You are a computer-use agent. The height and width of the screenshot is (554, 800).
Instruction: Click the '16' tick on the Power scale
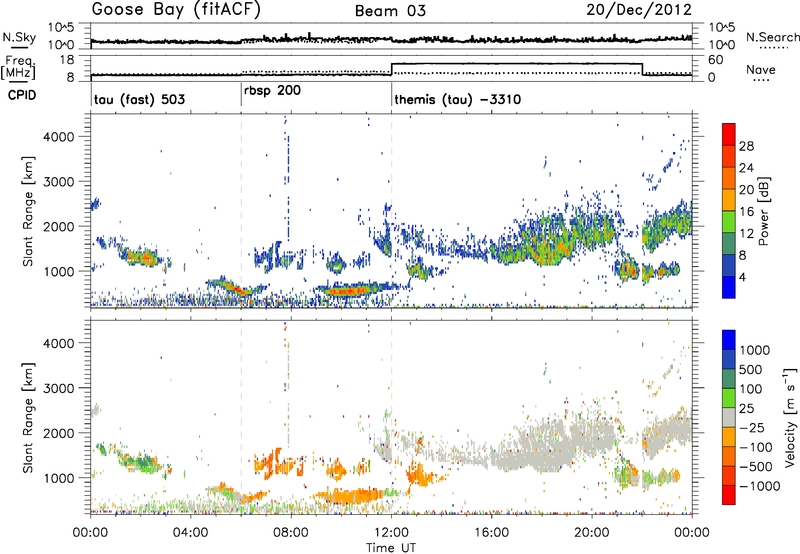point(746,212)
